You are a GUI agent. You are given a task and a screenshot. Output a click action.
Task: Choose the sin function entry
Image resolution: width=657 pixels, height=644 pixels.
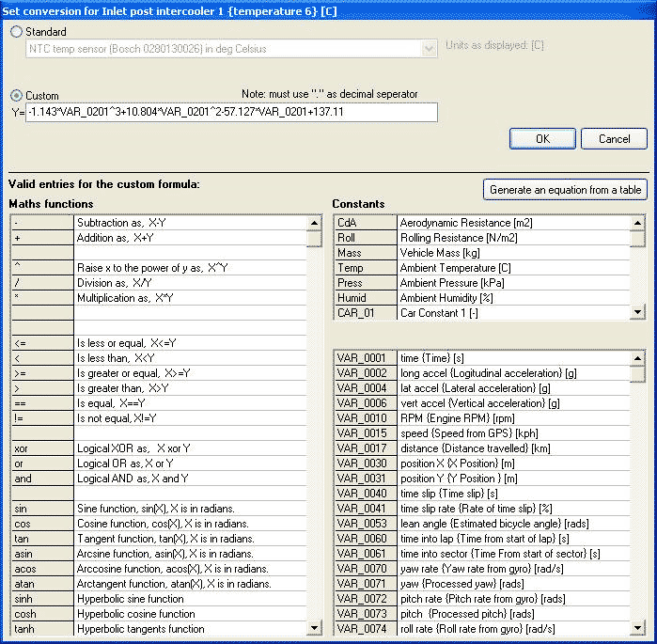click(x=42, y=509)
